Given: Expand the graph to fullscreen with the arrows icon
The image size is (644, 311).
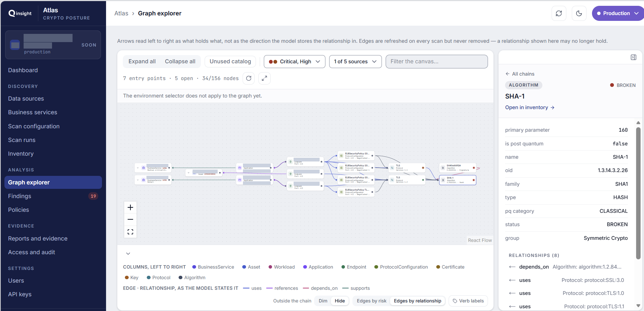Looking at the screenshot, I should (x=265, y=78).
